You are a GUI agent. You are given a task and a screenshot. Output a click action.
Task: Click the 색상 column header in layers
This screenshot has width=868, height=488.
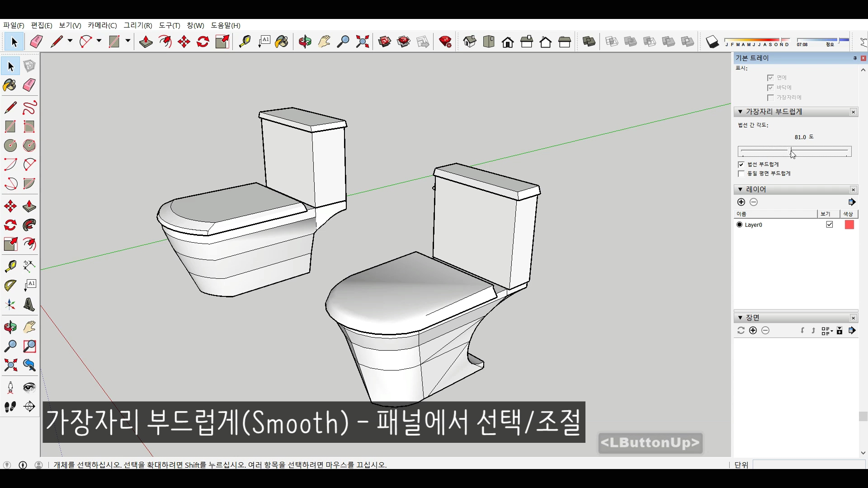(848, 214)
